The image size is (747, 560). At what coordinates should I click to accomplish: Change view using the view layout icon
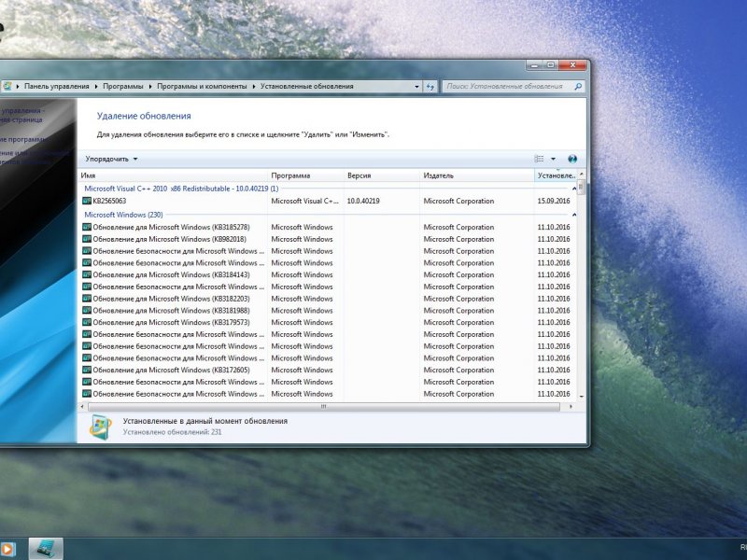click(x=540, y=159)
